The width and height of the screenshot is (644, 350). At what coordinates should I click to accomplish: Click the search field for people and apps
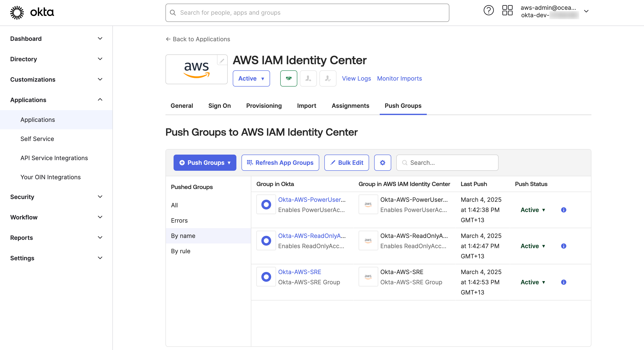[x=308, y=13]
